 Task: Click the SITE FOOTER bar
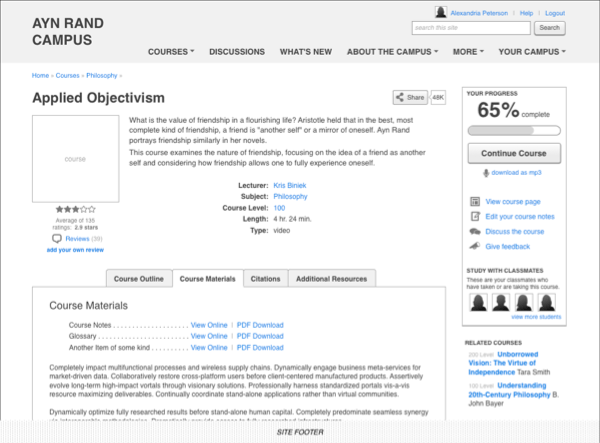coord(300,432)
